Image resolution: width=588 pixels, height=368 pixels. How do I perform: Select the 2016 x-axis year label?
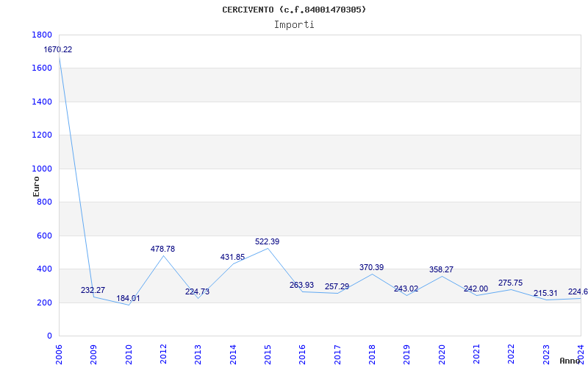click(302, 354)
